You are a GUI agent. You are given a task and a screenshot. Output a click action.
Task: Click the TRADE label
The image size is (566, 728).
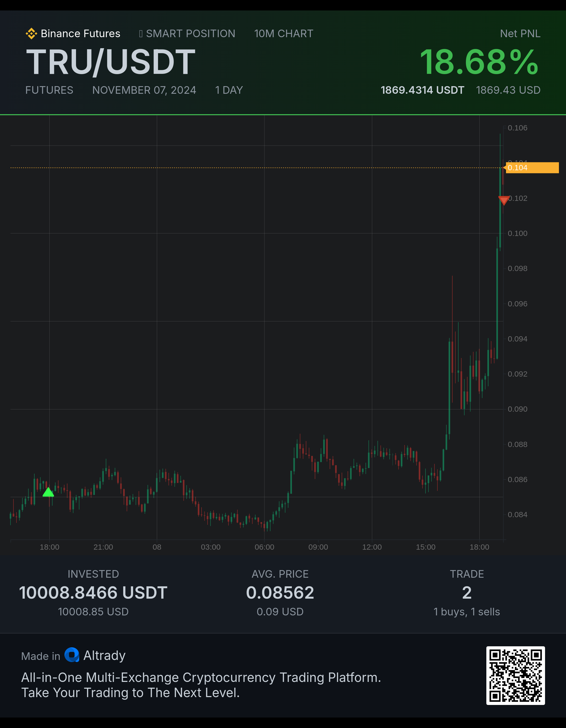coord(467,574)
